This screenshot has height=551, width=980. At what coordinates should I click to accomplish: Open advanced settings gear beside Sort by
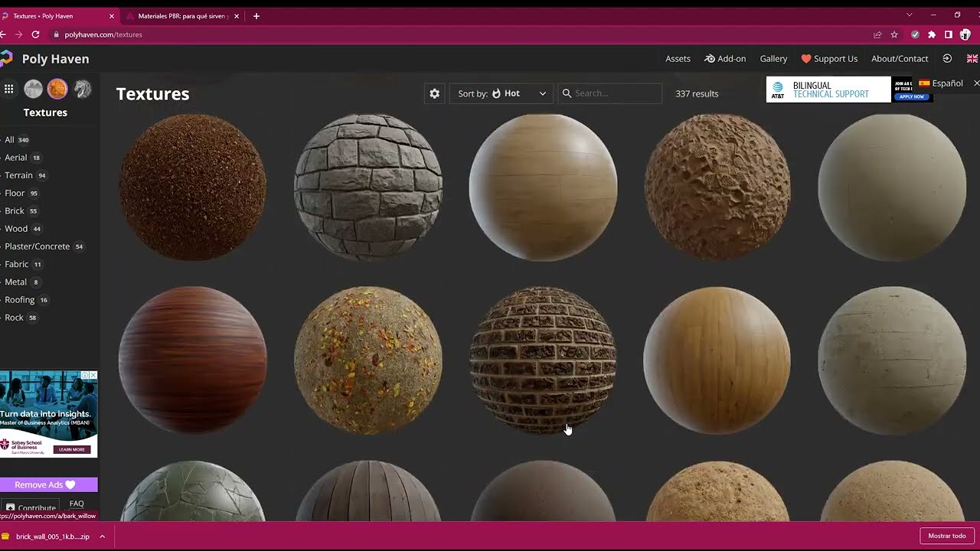coord(435,93)
